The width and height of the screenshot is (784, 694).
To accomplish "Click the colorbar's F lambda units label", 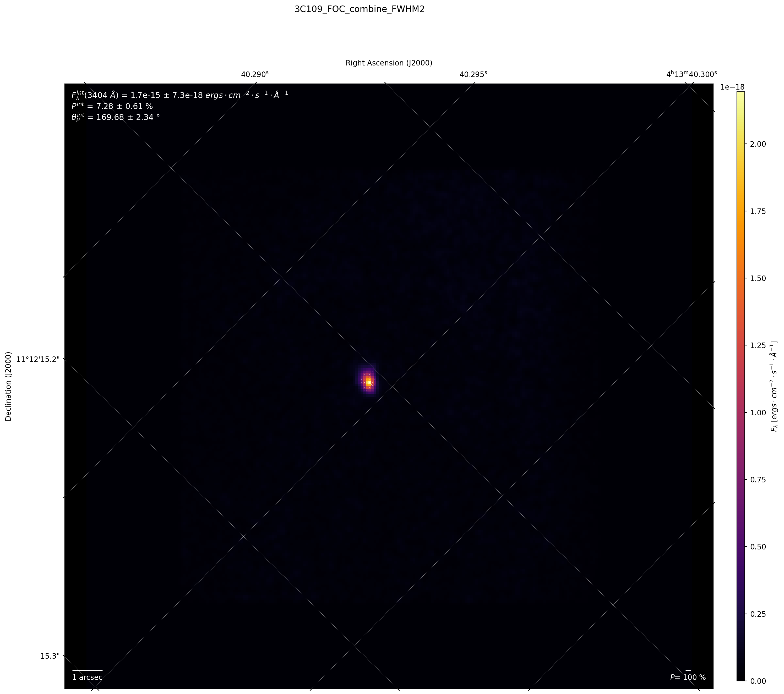I will coord(774,387).
